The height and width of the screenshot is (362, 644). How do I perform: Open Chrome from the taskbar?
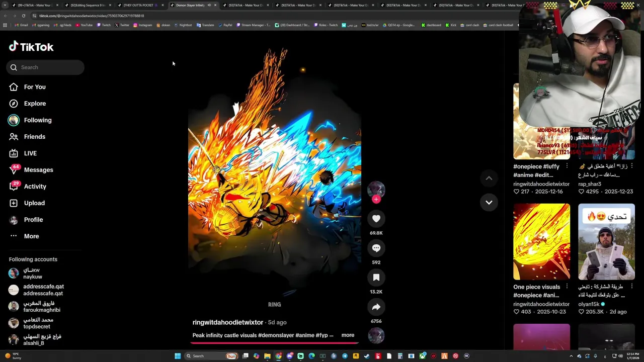[x=278, y=356]
